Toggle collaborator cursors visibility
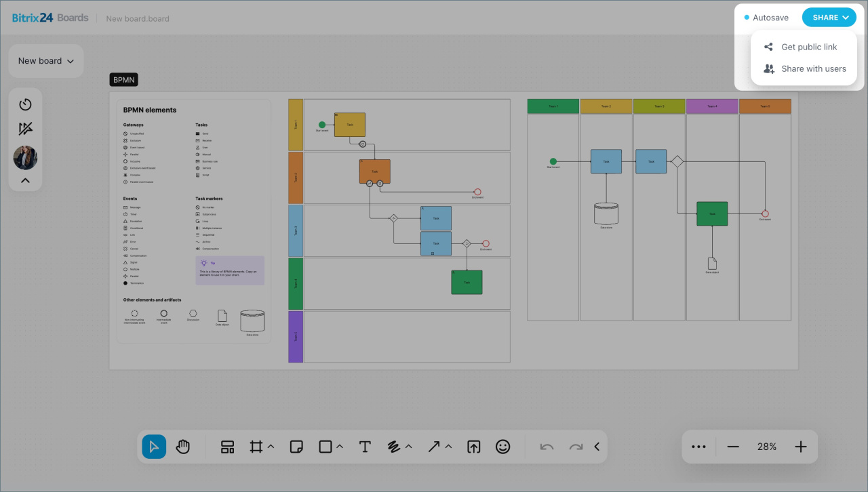Image resolution: width=868 pixels, height=492 pixels. click(x=25, y=129)
